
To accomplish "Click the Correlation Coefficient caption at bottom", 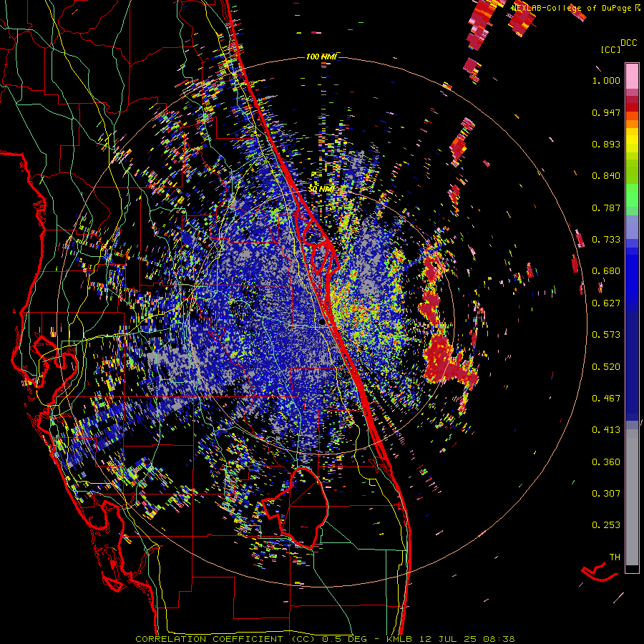I will (x=325, y=639).
